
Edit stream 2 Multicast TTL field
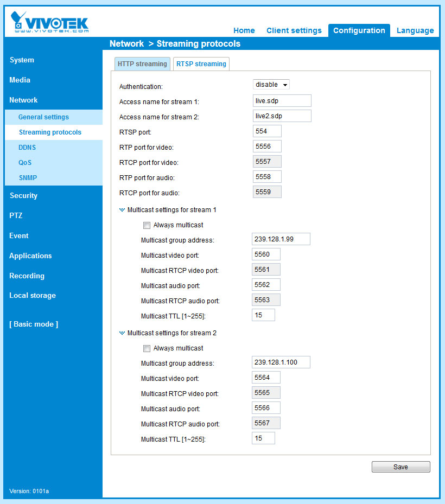pos(263,438)
